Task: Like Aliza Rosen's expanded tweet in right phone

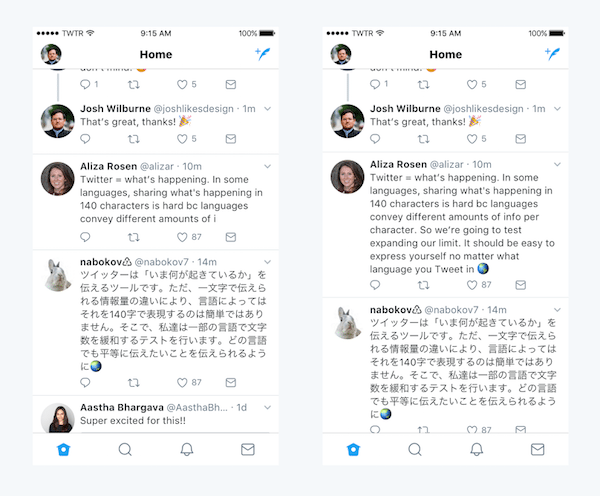Action: tap(472, 285)
